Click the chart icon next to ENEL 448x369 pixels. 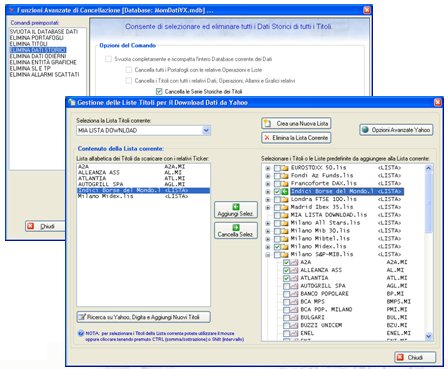(x=294, y=333)
